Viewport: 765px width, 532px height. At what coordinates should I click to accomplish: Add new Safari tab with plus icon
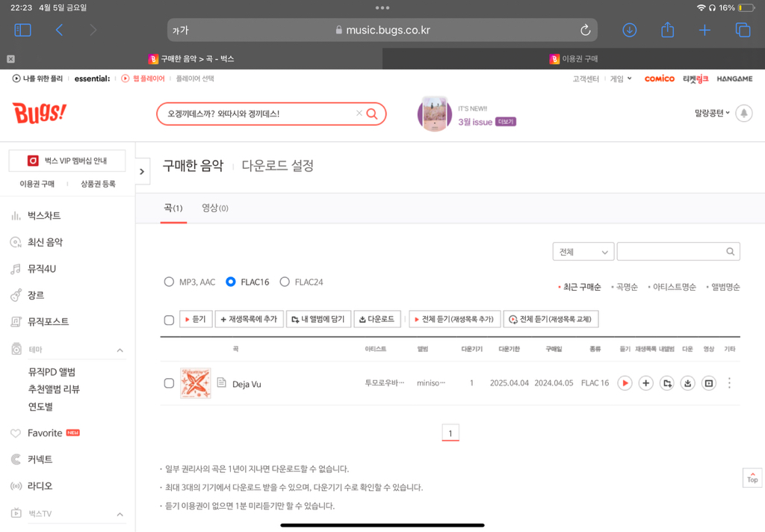(x=704, y=30)
